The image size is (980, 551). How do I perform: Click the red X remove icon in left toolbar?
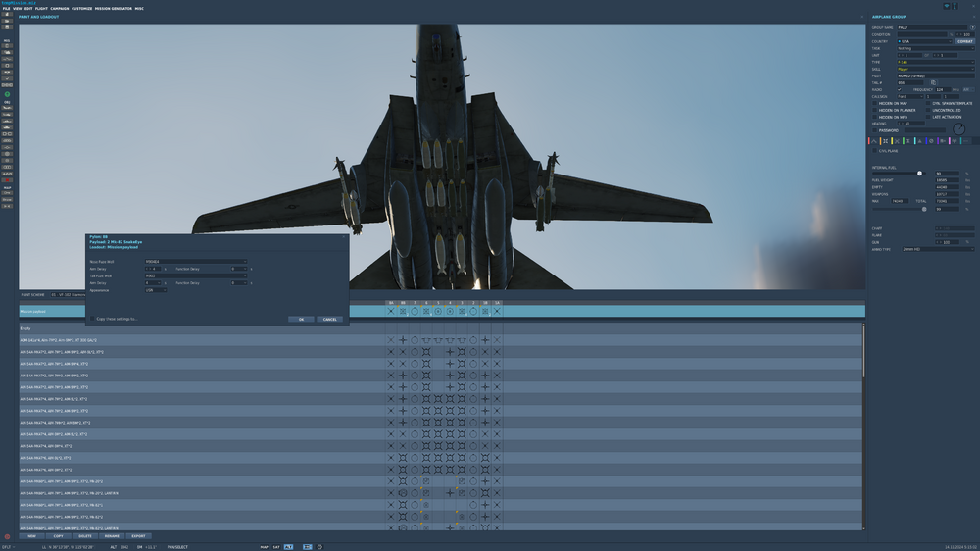pyautogui.click(x=7, y=180)
